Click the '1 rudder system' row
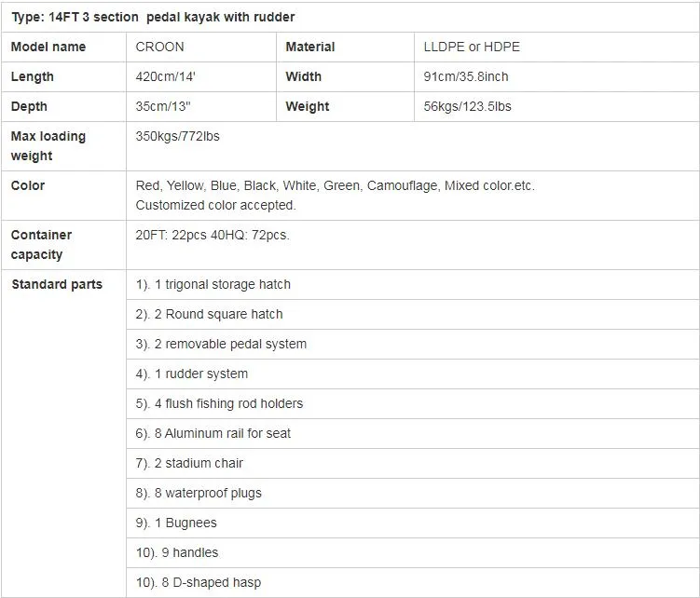The image size is (700, 598). point(192,374)
